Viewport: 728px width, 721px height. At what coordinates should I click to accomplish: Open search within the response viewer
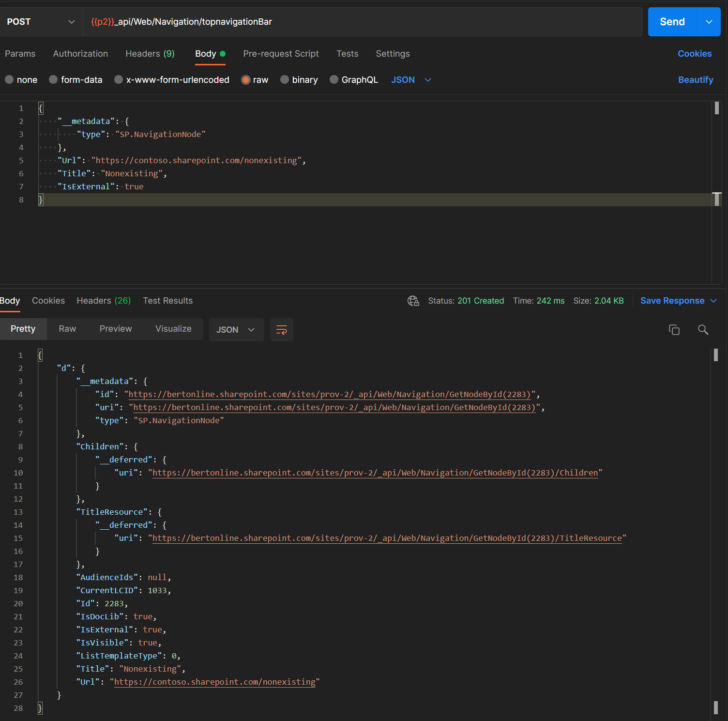tap(703, 330)
